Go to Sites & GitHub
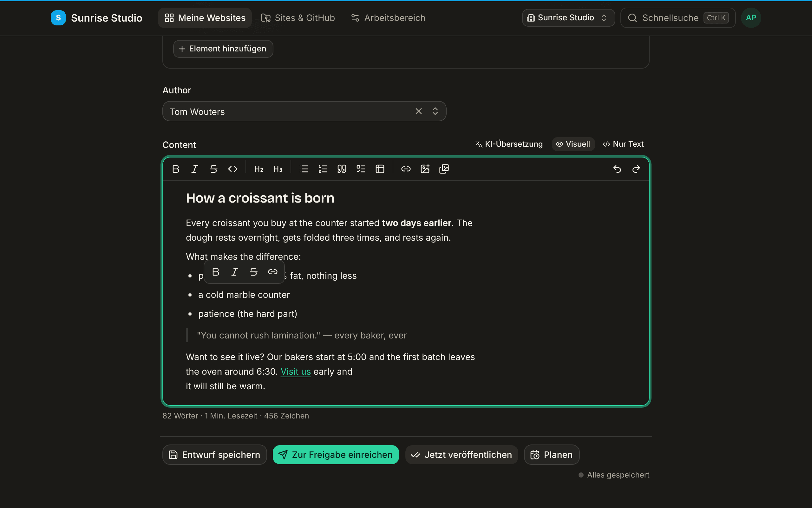812x508 pixels. [298, 18]
